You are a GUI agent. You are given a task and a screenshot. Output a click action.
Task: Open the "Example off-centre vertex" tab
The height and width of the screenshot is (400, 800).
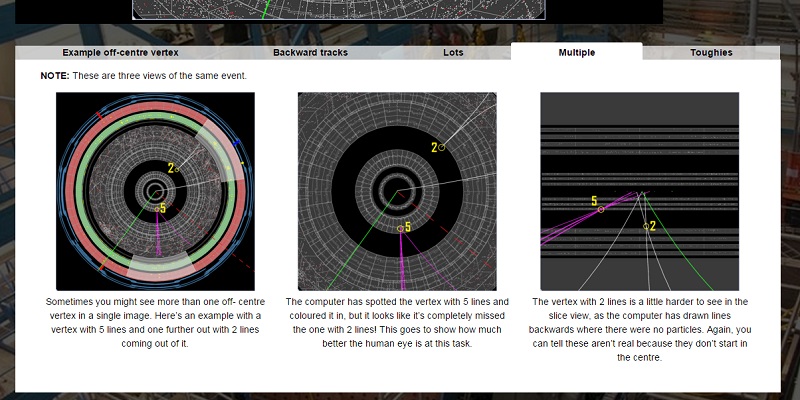[x=120, y=53]
